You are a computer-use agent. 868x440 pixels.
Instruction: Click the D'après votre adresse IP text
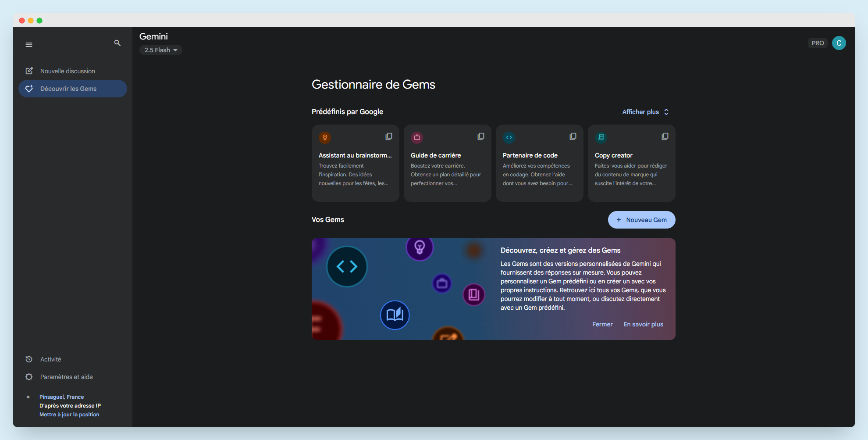(70, 406)
